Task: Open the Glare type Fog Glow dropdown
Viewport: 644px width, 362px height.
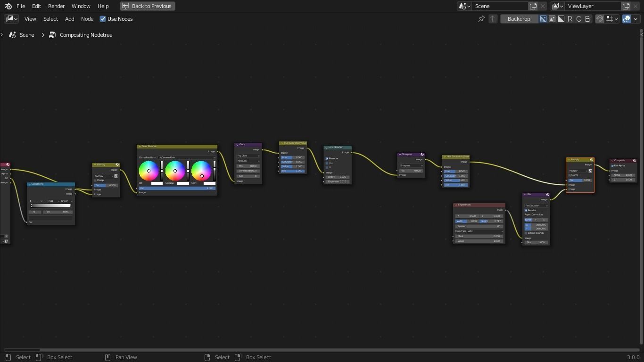Action: point(248,156)
